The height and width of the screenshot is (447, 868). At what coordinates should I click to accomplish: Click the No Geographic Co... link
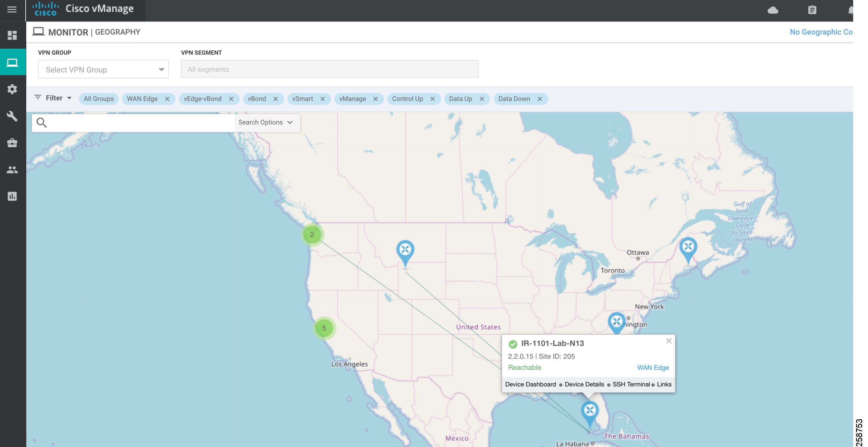pyautogui.click(x=821, y=32)
